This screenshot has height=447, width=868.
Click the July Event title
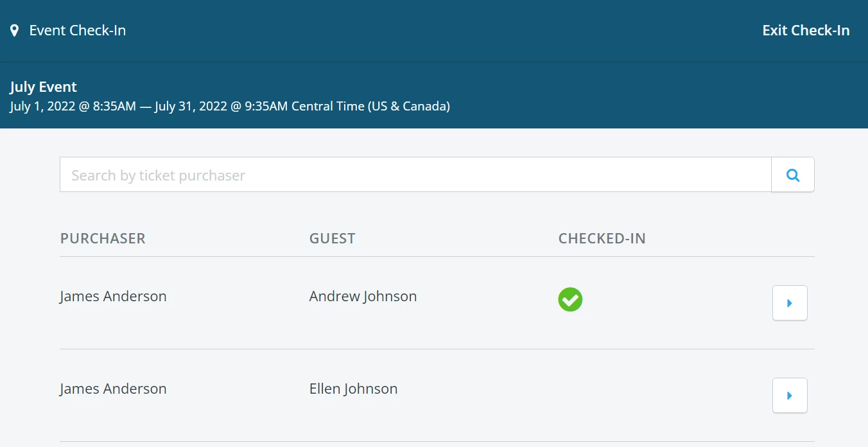point(43,86)
